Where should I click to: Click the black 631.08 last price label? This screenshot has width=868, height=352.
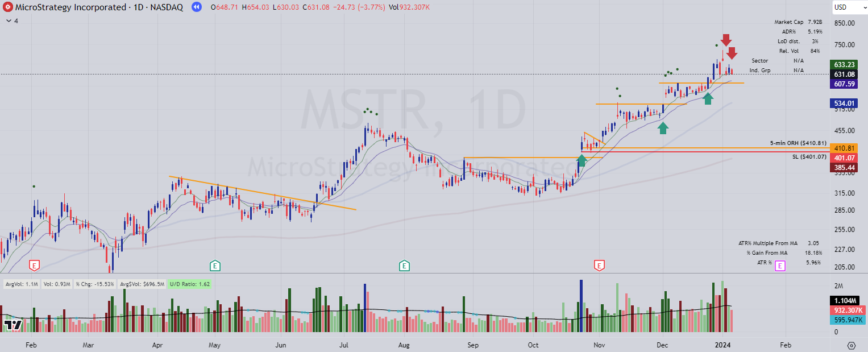pyautogui.click(x=844, y=74)
